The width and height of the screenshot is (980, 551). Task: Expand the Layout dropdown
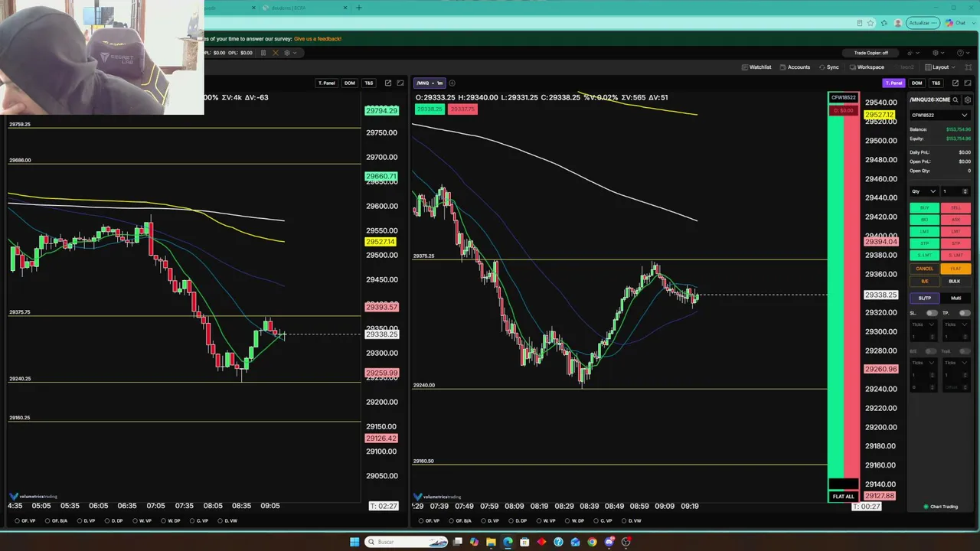(940, 67)
